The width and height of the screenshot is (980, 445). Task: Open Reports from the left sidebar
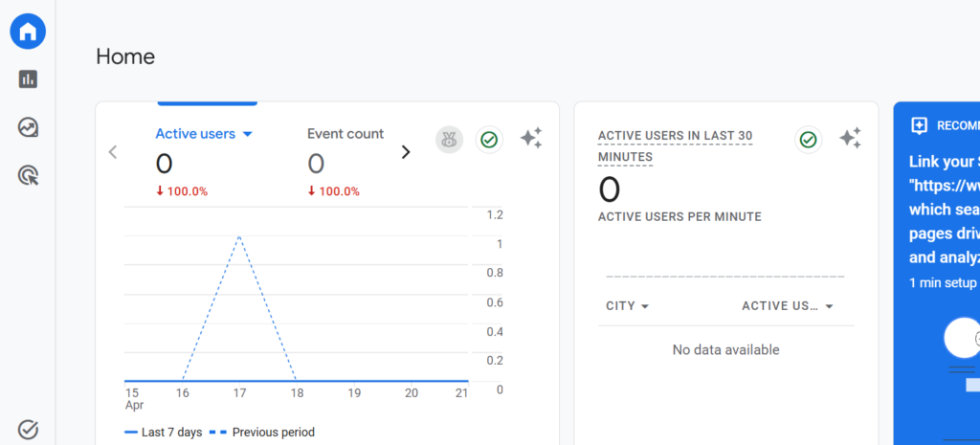28,79
